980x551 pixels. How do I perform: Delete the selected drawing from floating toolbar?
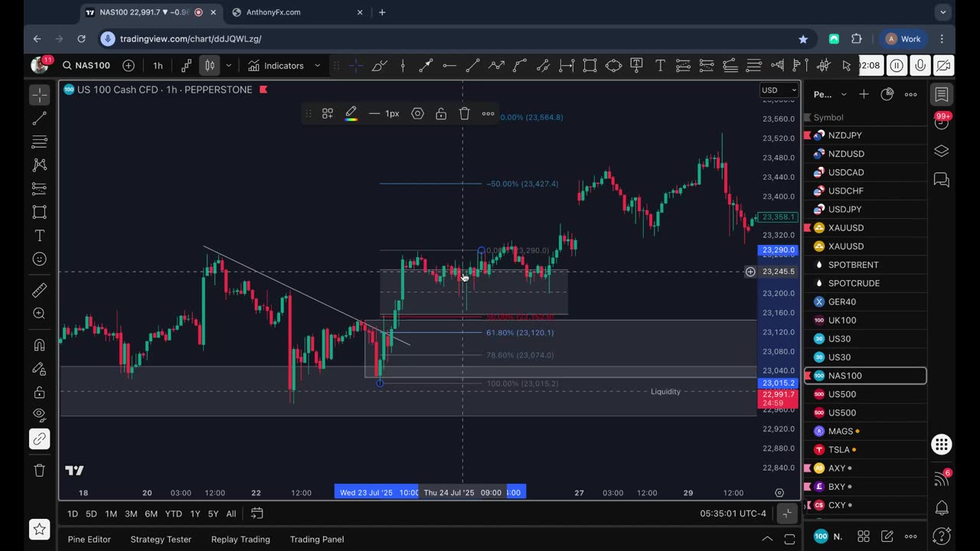(464, 113)
